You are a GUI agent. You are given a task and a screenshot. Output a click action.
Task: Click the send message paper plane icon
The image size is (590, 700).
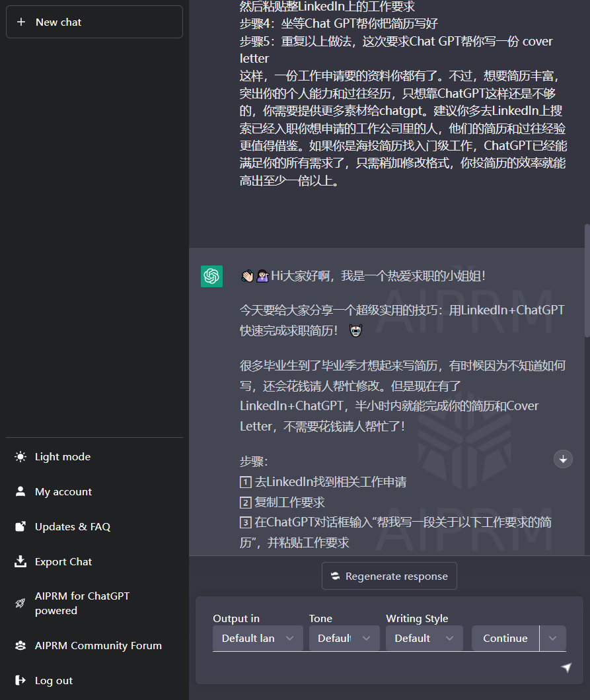[x=567, y=668]
